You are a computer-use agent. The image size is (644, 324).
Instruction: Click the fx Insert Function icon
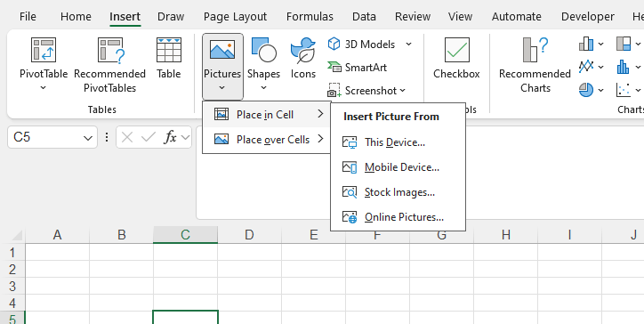click(170, 137)
